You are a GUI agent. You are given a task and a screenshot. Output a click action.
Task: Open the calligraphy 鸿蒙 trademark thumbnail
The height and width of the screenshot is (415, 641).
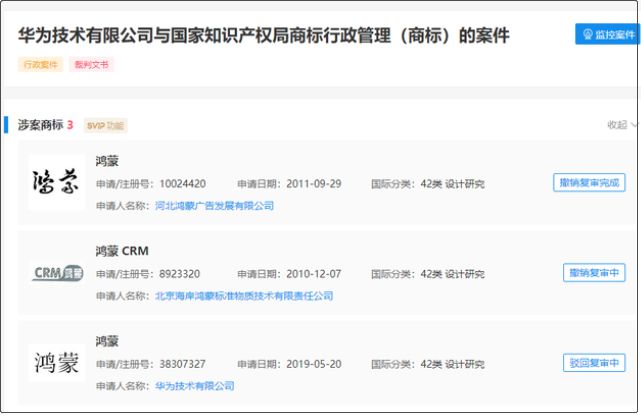[56, 182]
